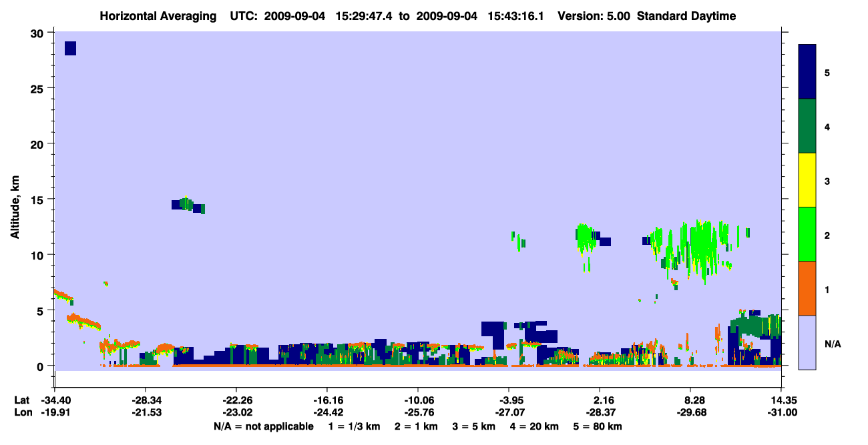Click the bright green colorbar segment labeled 2
The width and height of the screenshot is (868, 445).
tap(807, 234)
